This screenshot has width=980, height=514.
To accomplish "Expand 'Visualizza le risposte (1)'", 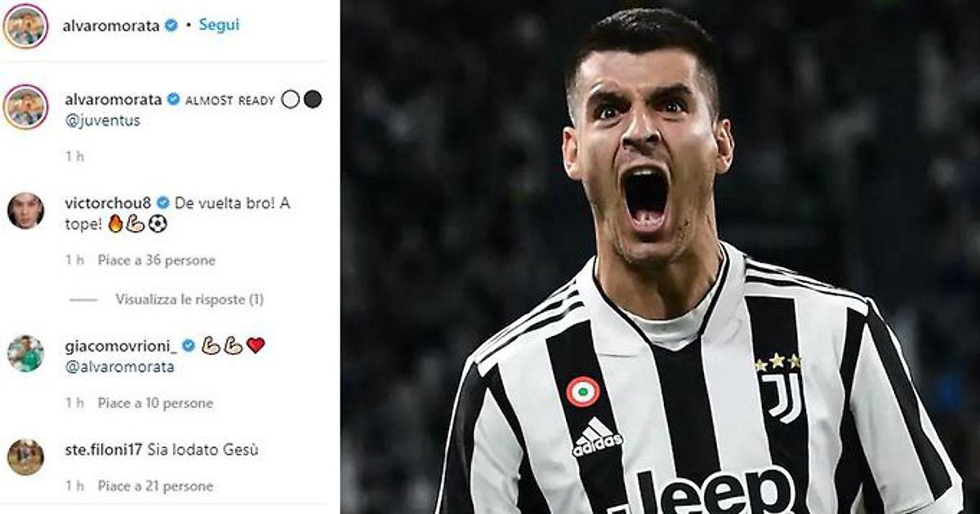I will (x=189, y=299).
